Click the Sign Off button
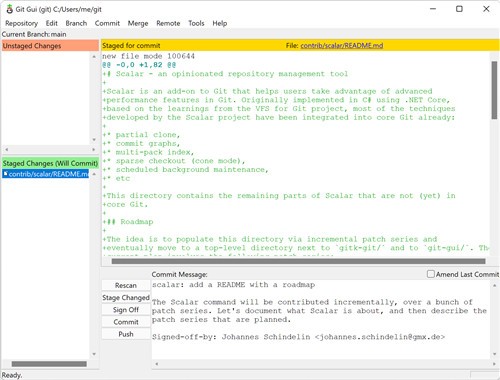Viewport: 500px width, 380px height. click(x=126, y=310)
